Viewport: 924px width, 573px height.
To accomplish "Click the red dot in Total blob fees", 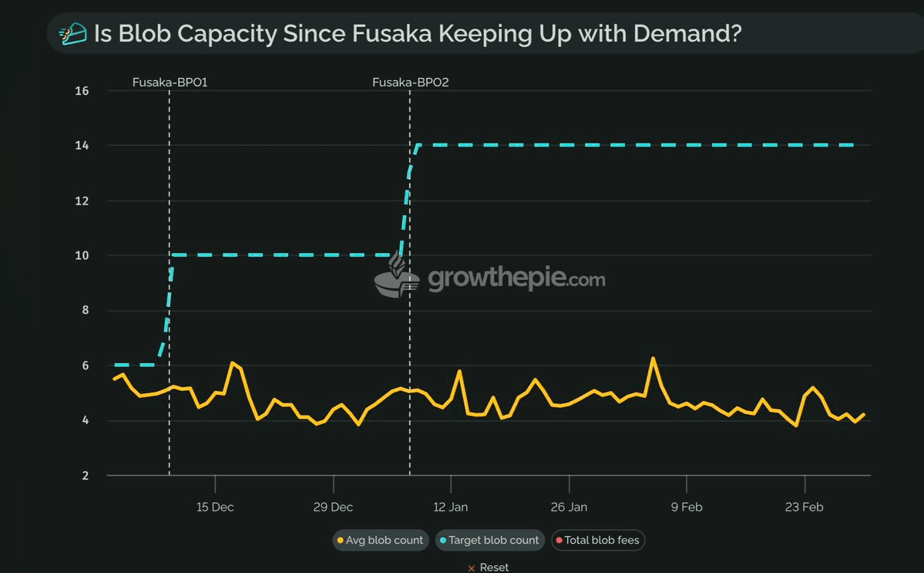I will (559, 541).
